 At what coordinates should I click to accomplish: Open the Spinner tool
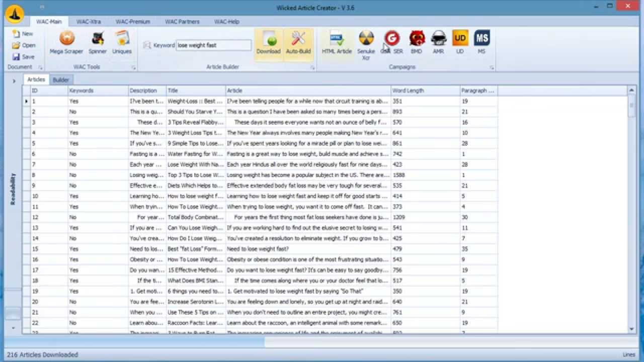coord(98,43)
